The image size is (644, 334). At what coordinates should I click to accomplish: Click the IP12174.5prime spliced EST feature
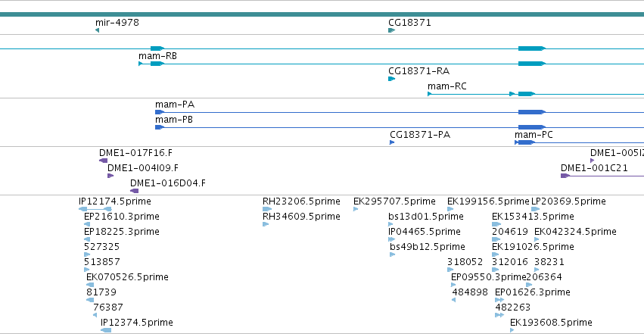click(x=95, y=209)
